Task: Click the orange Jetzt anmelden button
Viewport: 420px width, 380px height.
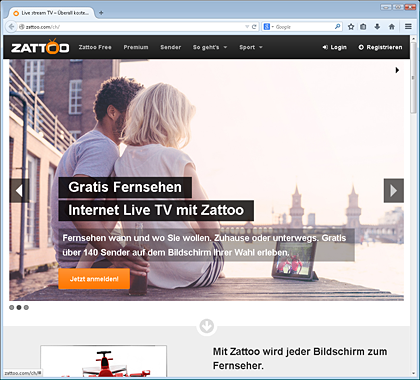Action: tap(94, 279)
